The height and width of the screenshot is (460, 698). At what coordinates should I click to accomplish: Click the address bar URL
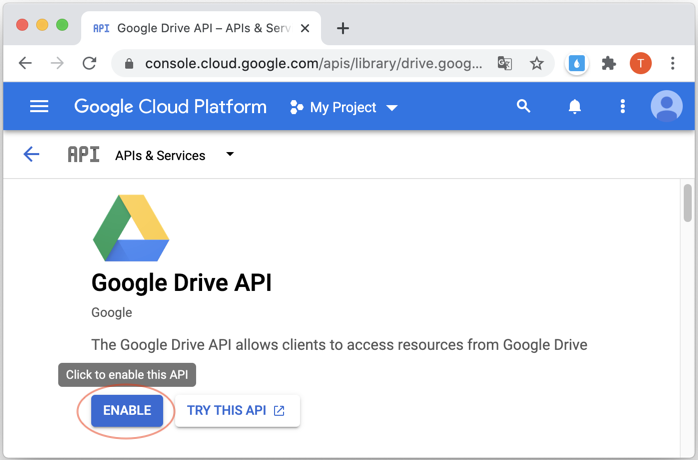click(313, 64)
